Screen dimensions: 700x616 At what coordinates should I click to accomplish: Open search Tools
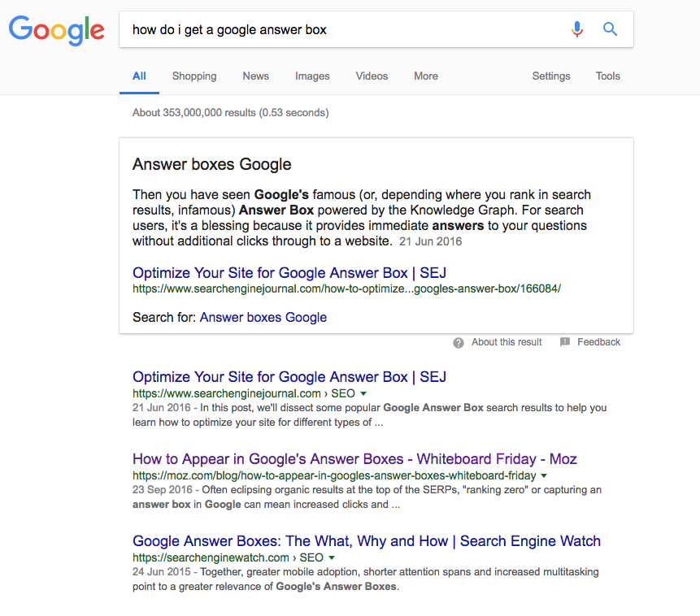coord(608,76)
